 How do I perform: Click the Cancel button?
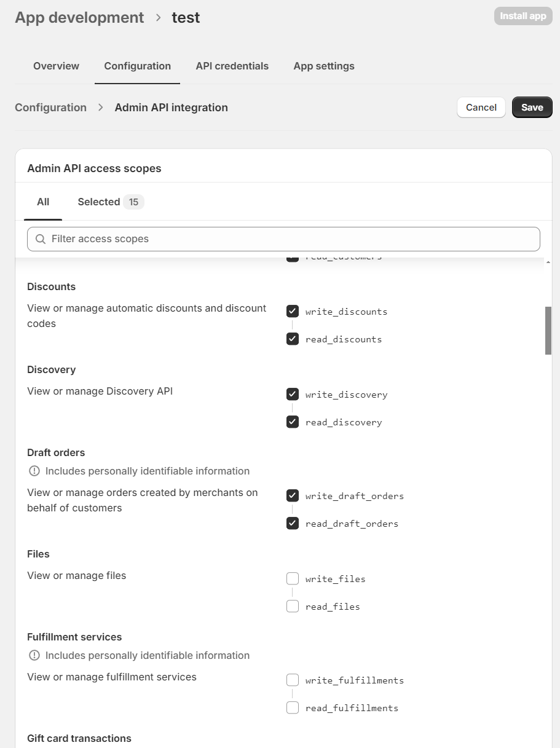coord(481,107)
